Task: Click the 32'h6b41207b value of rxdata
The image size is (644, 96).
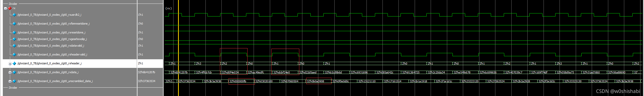Action: pos(147,72)
